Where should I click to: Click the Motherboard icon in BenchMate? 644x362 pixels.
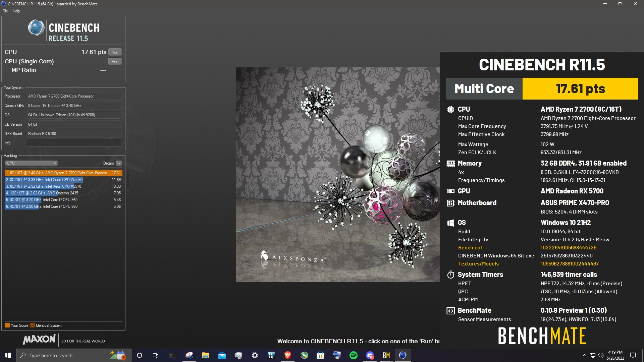pos(450,203)
